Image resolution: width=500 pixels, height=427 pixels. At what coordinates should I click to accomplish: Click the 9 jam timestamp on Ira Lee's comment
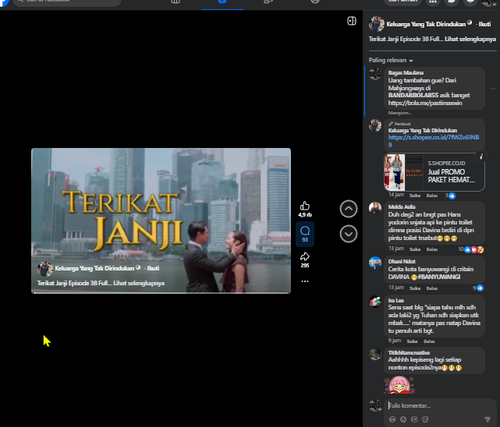(395, 341)
